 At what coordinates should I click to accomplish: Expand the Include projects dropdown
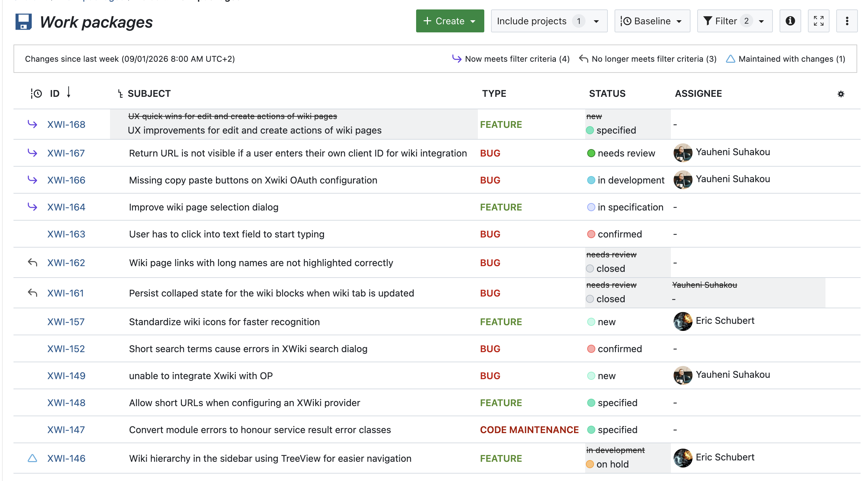tap(549, 21)
